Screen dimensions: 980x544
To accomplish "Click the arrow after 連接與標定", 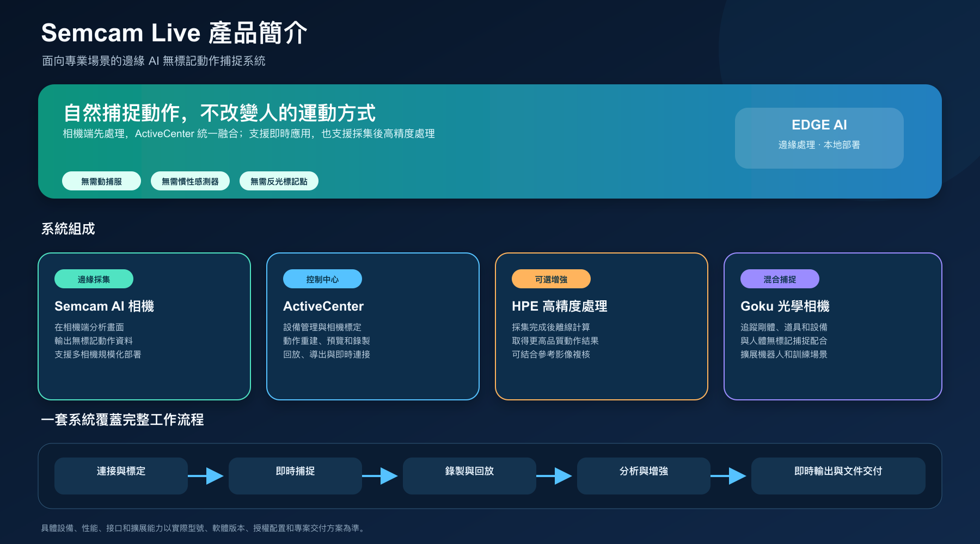I will tap(206, 476).
